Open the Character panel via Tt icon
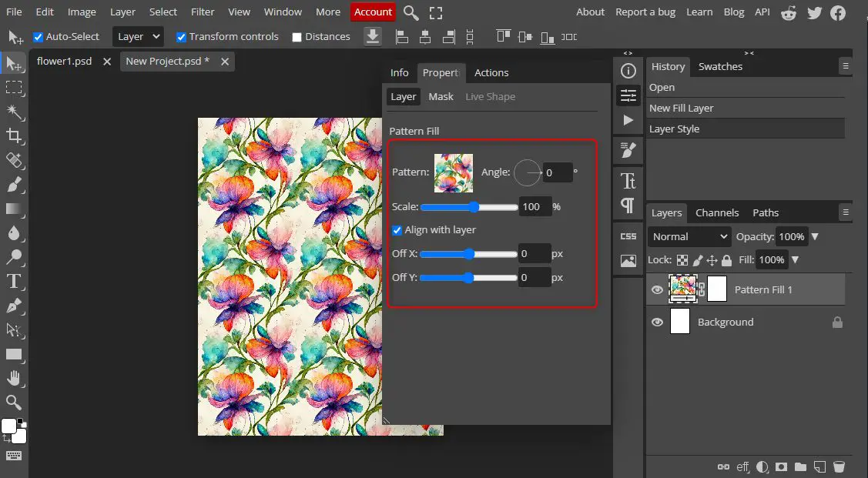The height and width of the screenshot is (478, 868). [628, 182]
